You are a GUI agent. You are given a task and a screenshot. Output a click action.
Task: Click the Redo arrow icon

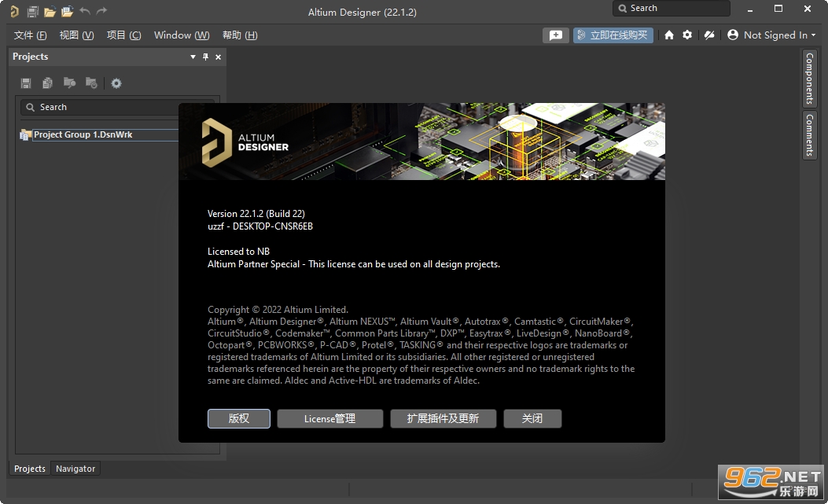pyautogui.click(x=102, y=10)
